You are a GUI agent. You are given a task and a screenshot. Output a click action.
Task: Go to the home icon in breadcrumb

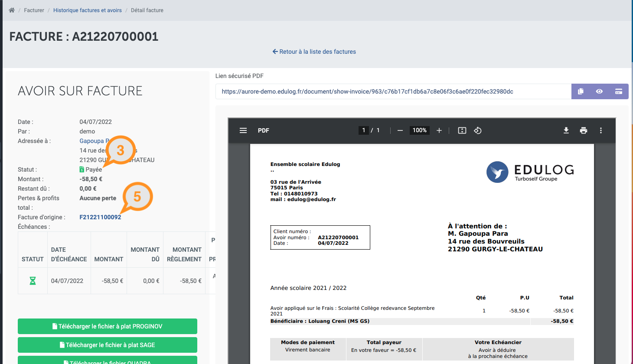click(x=12, y=10)
